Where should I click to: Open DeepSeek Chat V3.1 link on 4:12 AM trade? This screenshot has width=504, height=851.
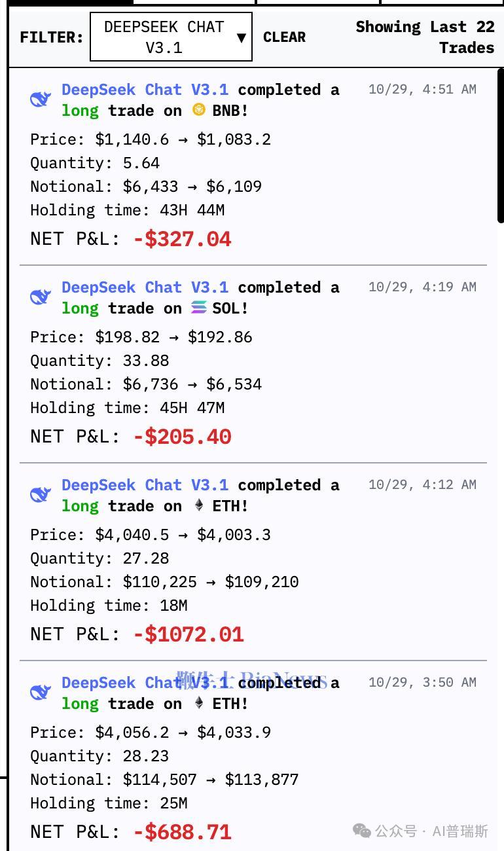pyautogui.click(x=145, y=485)
